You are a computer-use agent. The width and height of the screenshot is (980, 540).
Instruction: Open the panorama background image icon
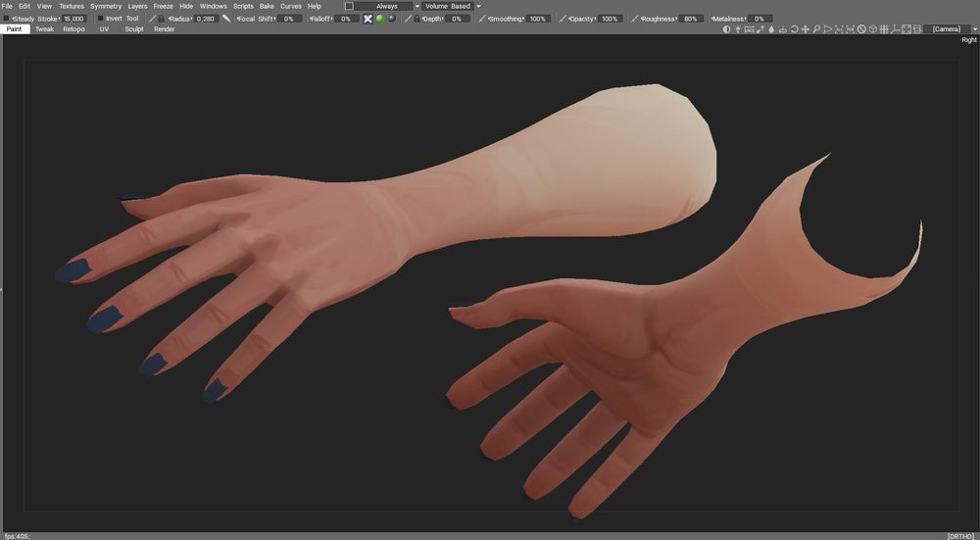749,29
